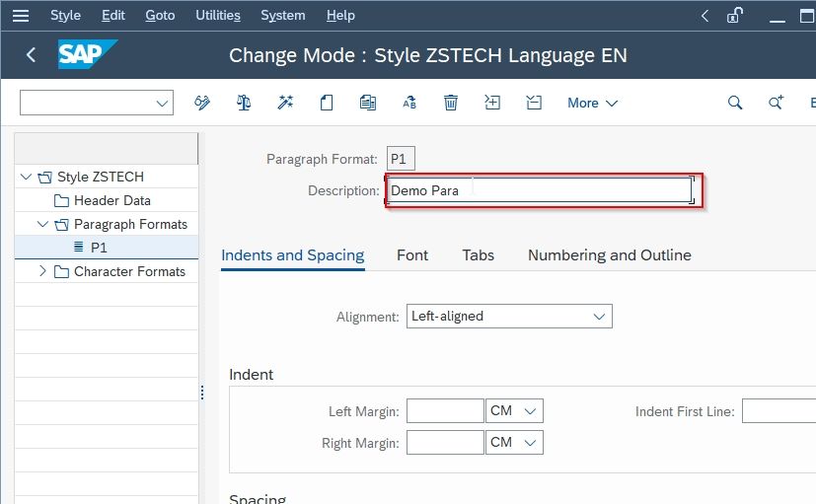This screenshot has height=504, width=816.
Task: Select the Character Formats tree label
Action: 129,271
